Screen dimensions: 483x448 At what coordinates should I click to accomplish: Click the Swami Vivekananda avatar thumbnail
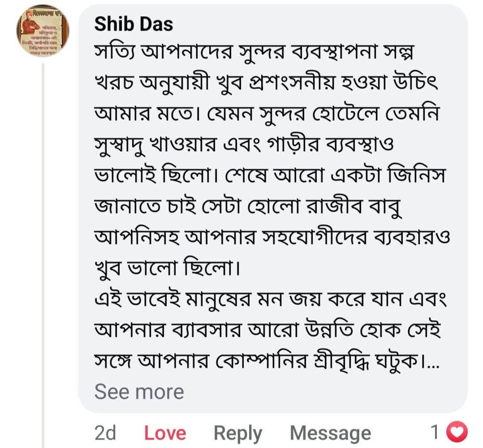(x=43, y=30)
